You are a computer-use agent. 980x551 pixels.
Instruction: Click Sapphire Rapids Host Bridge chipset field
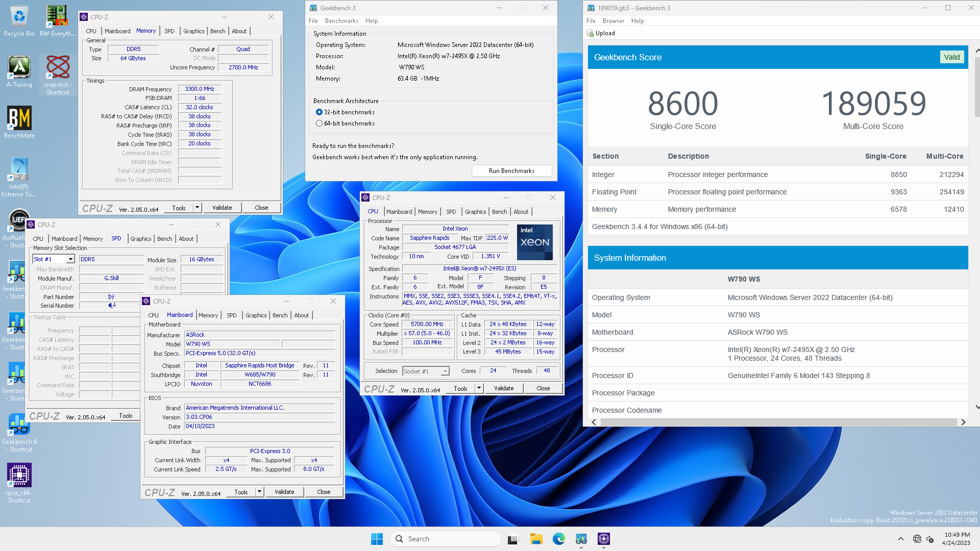[260, 366]
